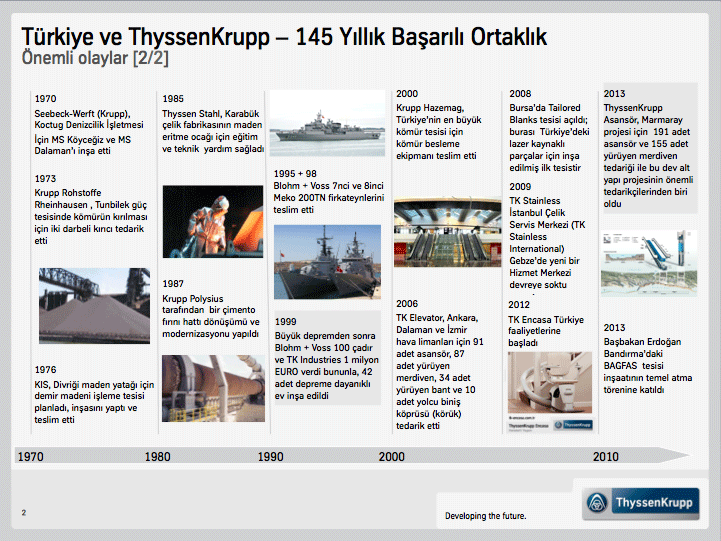Click the two docked frigates photo
Image resolution: width=721 pixels, height=541 pixels.
tap(327, 262)
